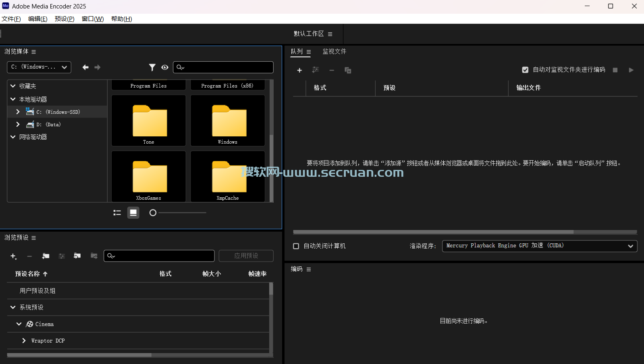644x364 pixels.
Task: Click the 帧大小 column header
Action: pos(212,274)
